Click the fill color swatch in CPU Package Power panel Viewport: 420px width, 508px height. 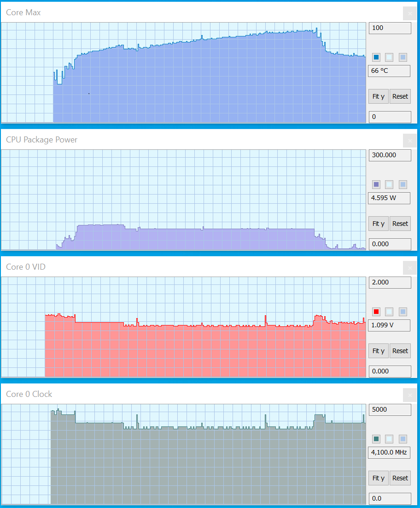[x=403, y=185]
